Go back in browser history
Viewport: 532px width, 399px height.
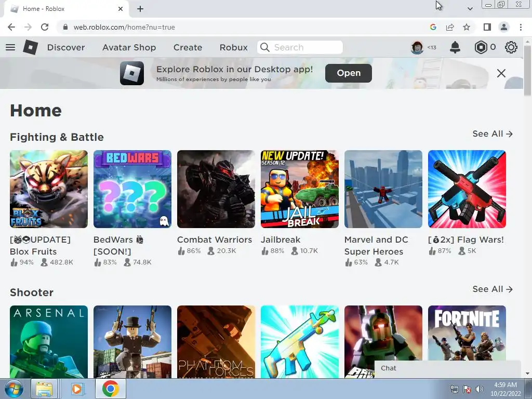(11, 27)
